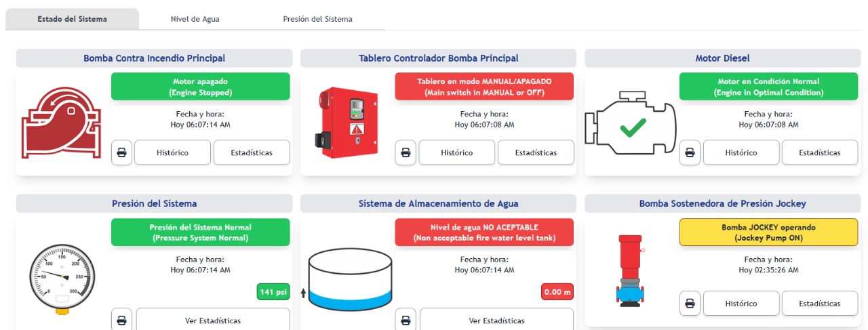The width and height of the screenshot is (868, 330).
Task: Click the red 0.00 m level badge
Action: click(557, 292)
